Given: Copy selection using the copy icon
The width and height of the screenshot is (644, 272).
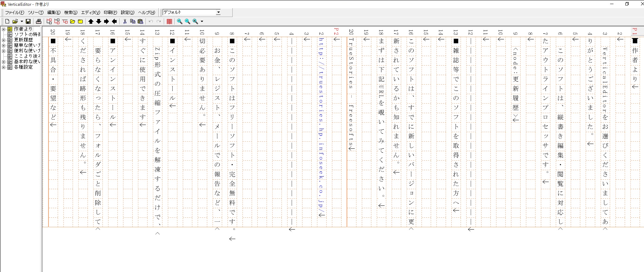Looking at the screenshot, I should click(133, 21).
